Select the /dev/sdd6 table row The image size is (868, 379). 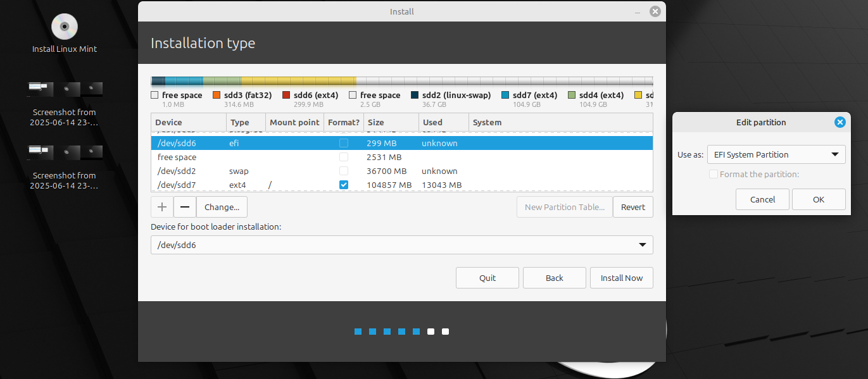(x=402, y=143)
